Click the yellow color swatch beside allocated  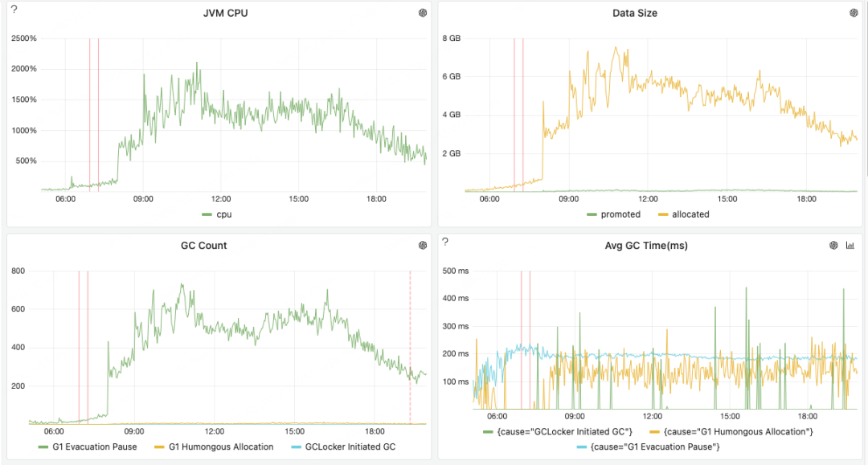(662, 214)
